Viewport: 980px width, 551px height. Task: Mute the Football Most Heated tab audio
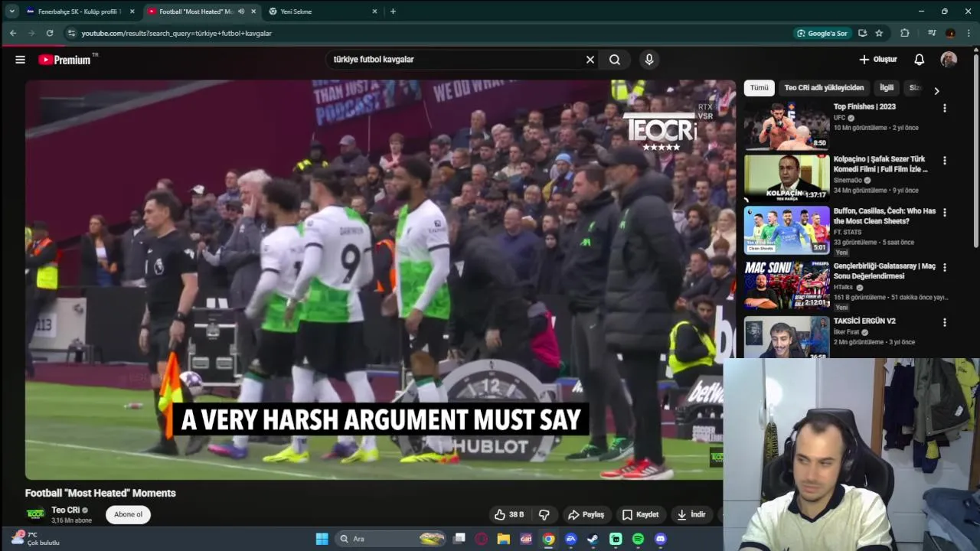click(x=241, y=11)
